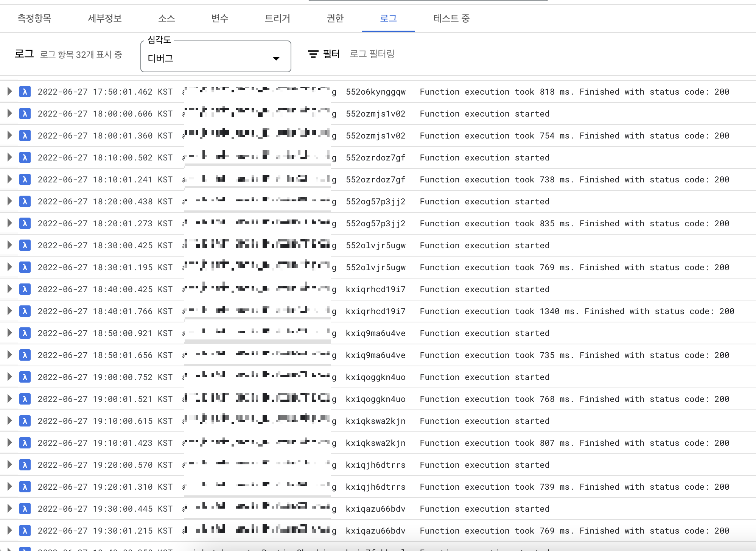The height and width of the screenshot is (551, 756).
Task: Click the 'took 754 ms' log message
Action: pos(574,135)
